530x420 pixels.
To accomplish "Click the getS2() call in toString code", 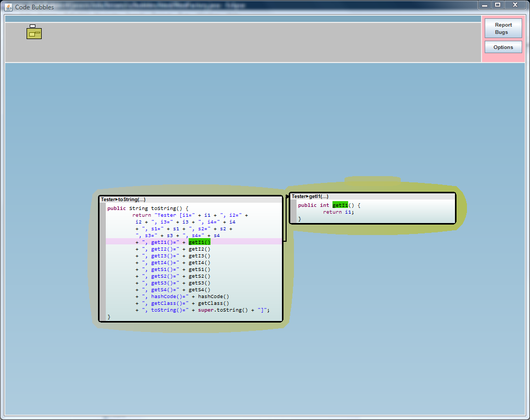I will pyautogui.click(x=200, y=276).
